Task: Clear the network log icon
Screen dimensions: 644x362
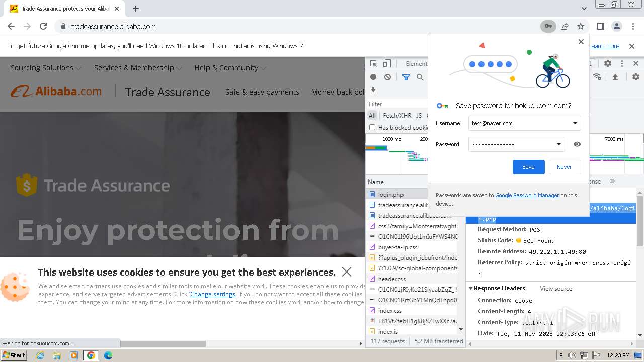Action: pyautogui.click(x=387, y=77)
